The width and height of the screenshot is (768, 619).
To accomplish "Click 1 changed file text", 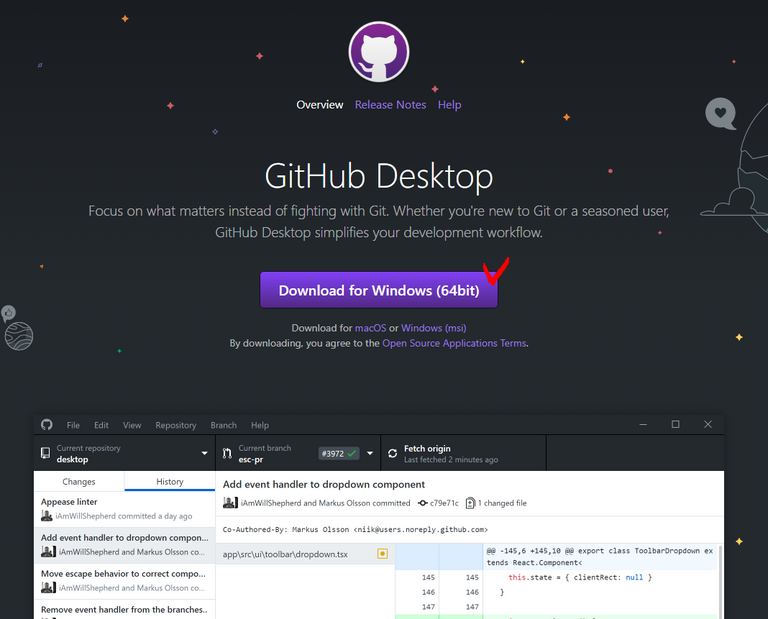I will click(502, 503).
